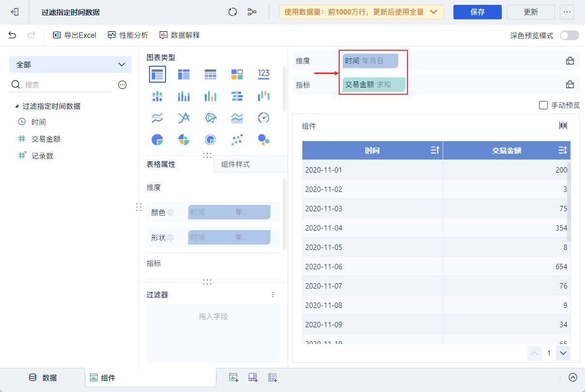Switch to the 组件样式 tab
Image resolution: width=585 pixels, height=392 pixels.
click(251, 164)
